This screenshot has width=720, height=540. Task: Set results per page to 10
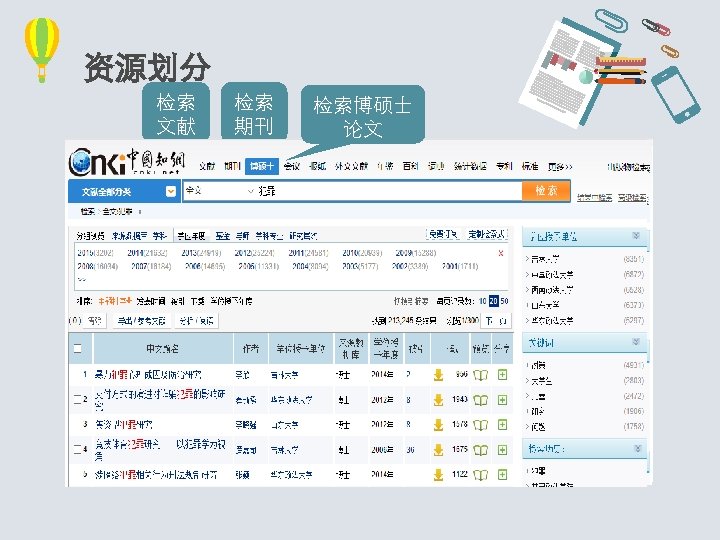click(483, 301)
